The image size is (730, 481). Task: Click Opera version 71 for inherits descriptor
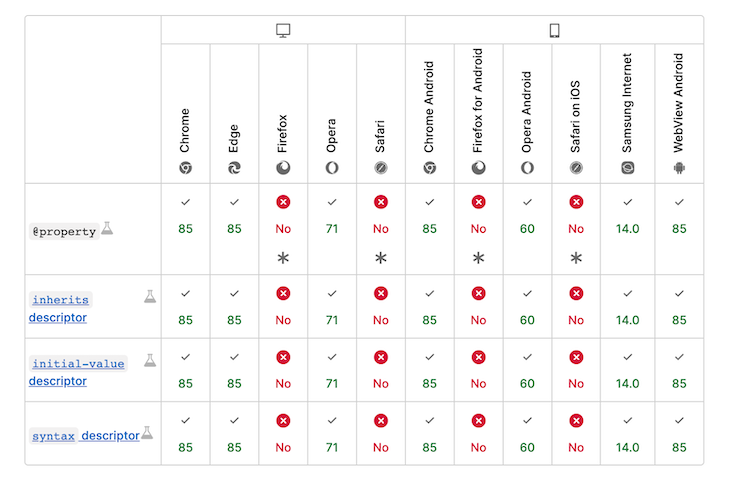coord(332,320)
